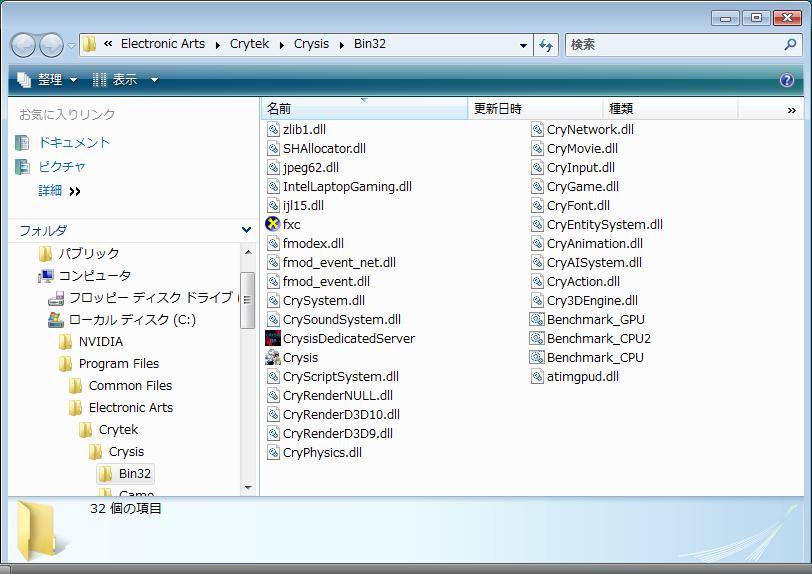Viewport: 812px width, 574px height.
Task: Select the CryPhysics.dll file icon
Action: 273,452
